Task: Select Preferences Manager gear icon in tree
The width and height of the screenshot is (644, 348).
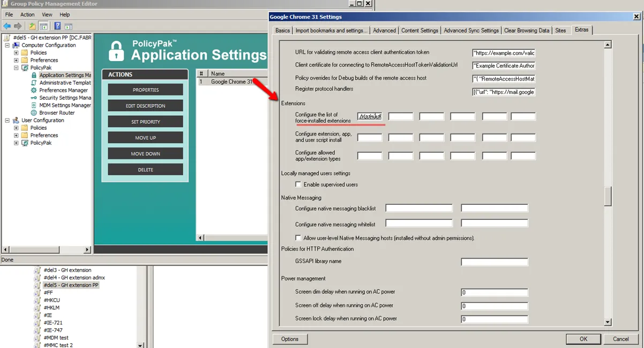Action: click(34, 90)
